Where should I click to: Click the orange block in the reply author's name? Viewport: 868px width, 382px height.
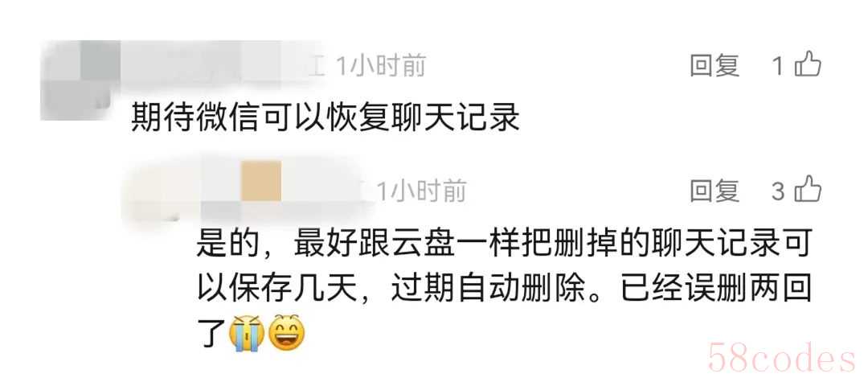point(260,180)
